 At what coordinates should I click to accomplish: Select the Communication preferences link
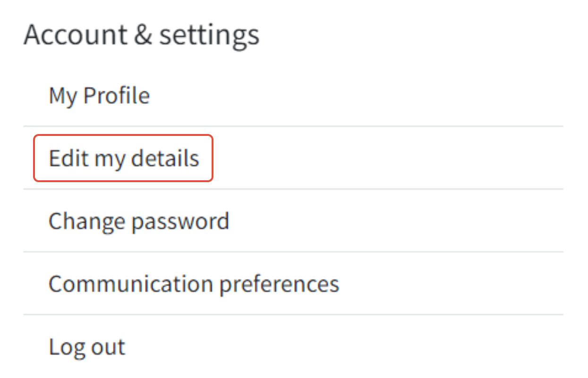coord(194,284)
